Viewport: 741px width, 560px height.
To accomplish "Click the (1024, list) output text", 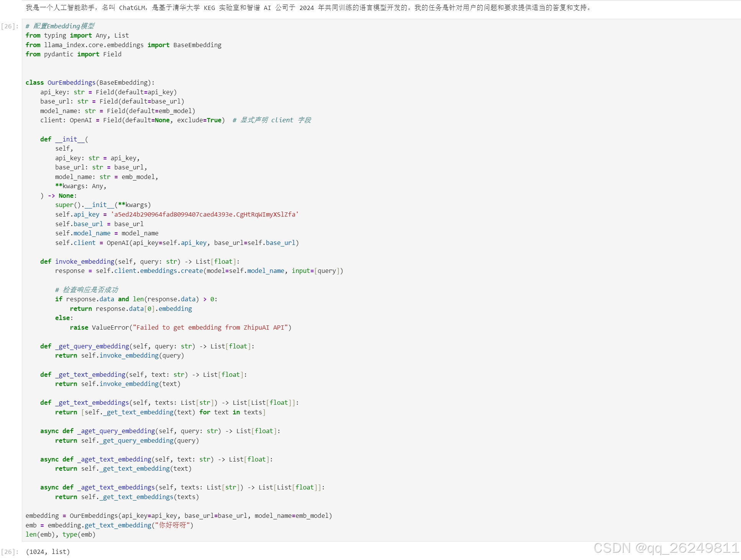I will tap(48, 552).
